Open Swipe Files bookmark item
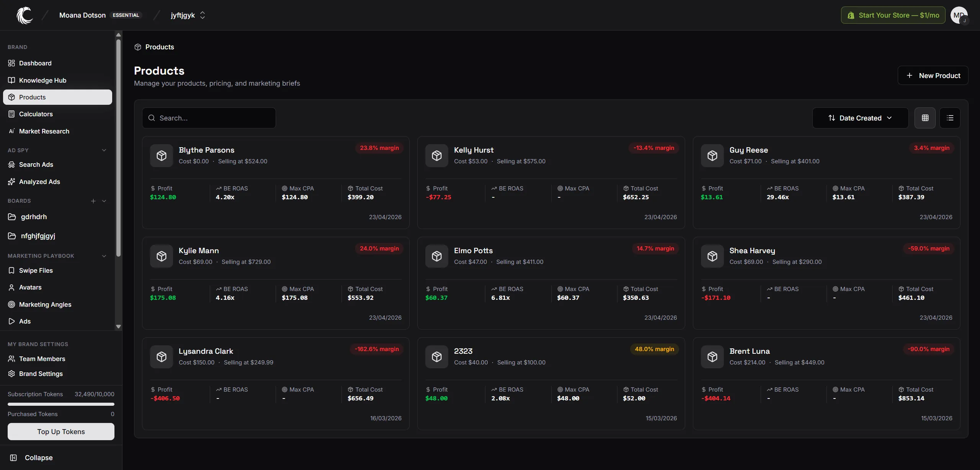Image resolution: width=980 pixels, height=470 pixels. point(57,270)
